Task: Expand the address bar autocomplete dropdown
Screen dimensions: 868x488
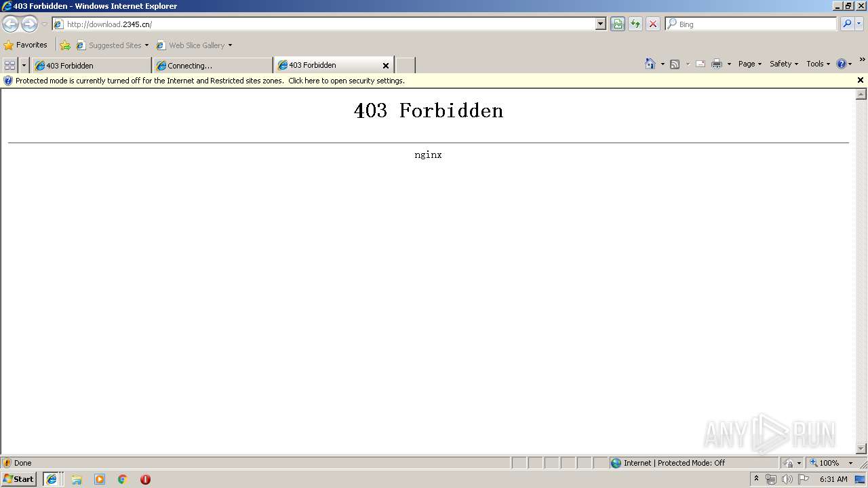Action: [600, 24]
